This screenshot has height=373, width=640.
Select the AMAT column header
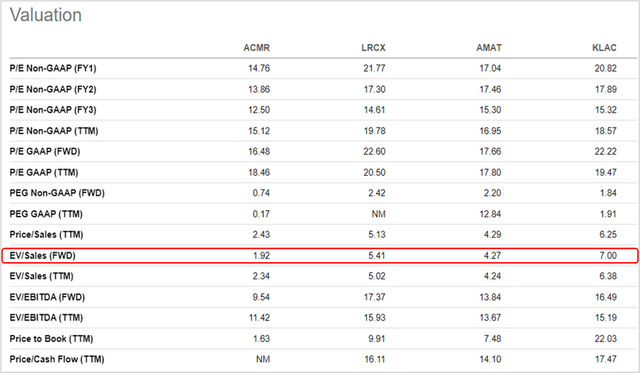click(x=489, y=48)
